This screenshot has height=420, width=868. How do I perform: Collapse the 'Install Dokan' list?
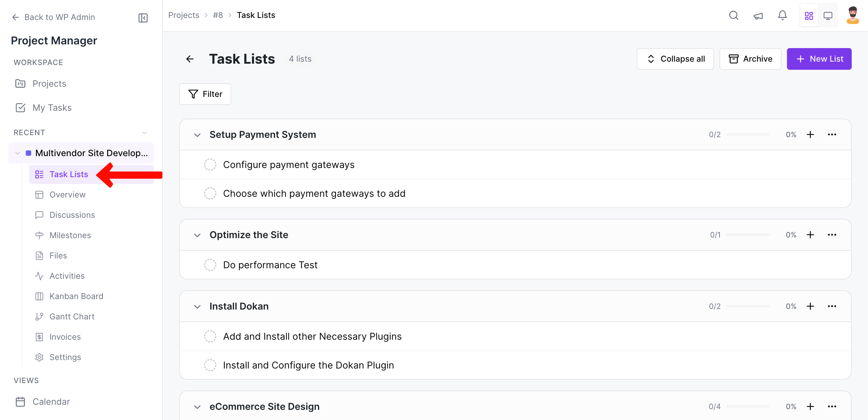pyautogui.click(x=197, y=306)
